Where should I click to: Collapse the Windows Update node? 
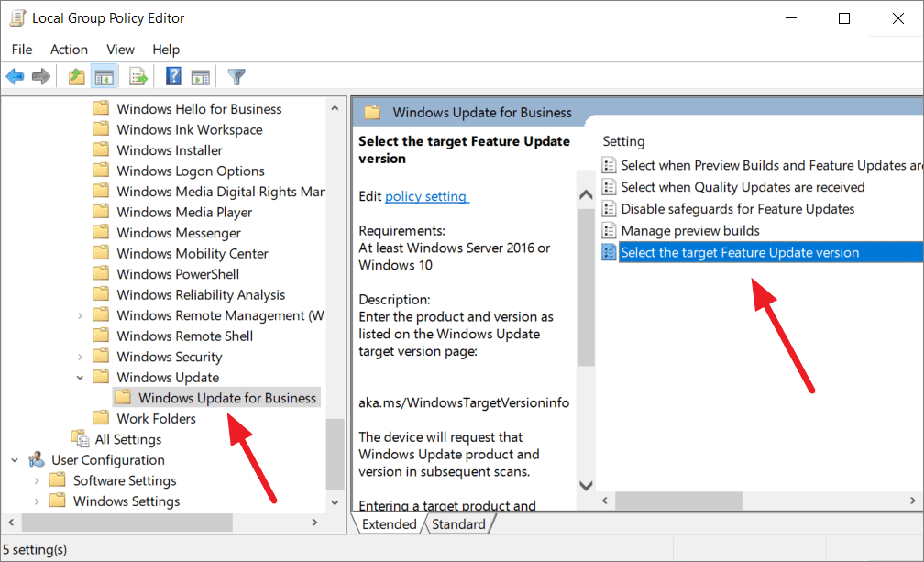point(80,378)
